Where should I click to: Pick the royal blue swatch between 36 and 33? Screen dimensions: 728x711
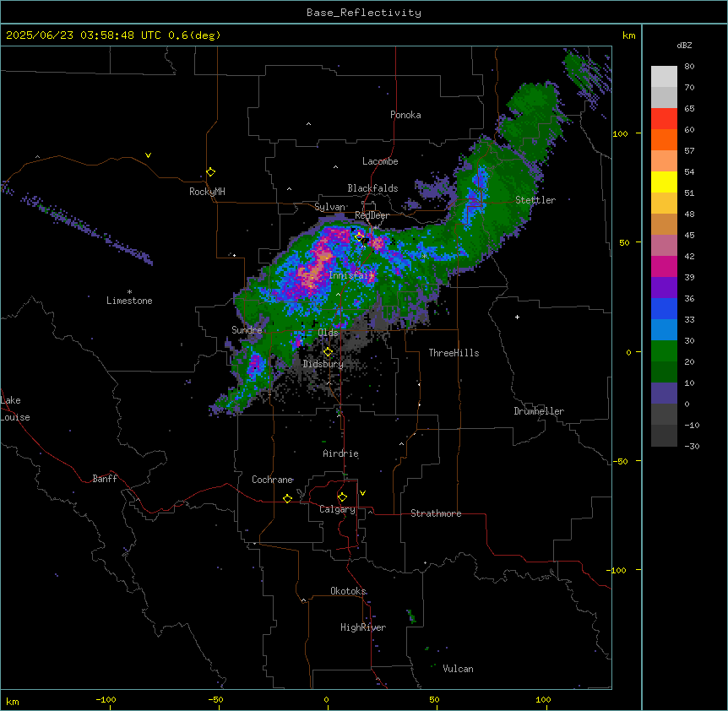pyautogui.click(x=664, y=308)
